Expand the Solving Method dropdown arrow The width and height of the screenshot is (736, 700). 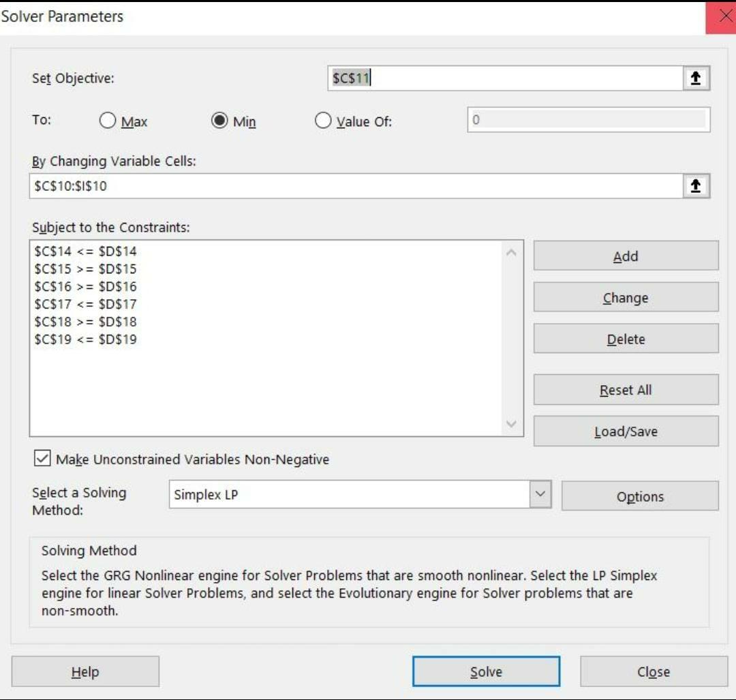tap(540, 495)
